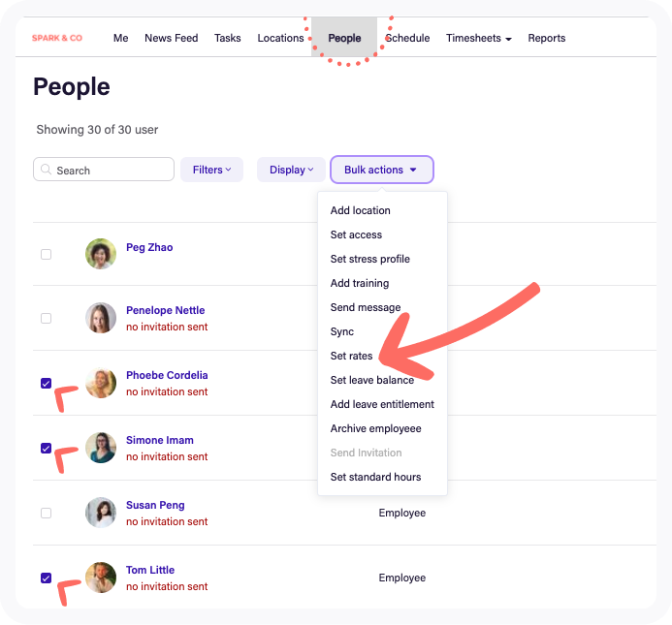This screenshot has width=672, height=625.
Task: Choose Add location from Bulk actions
Action: pos(361,210)
